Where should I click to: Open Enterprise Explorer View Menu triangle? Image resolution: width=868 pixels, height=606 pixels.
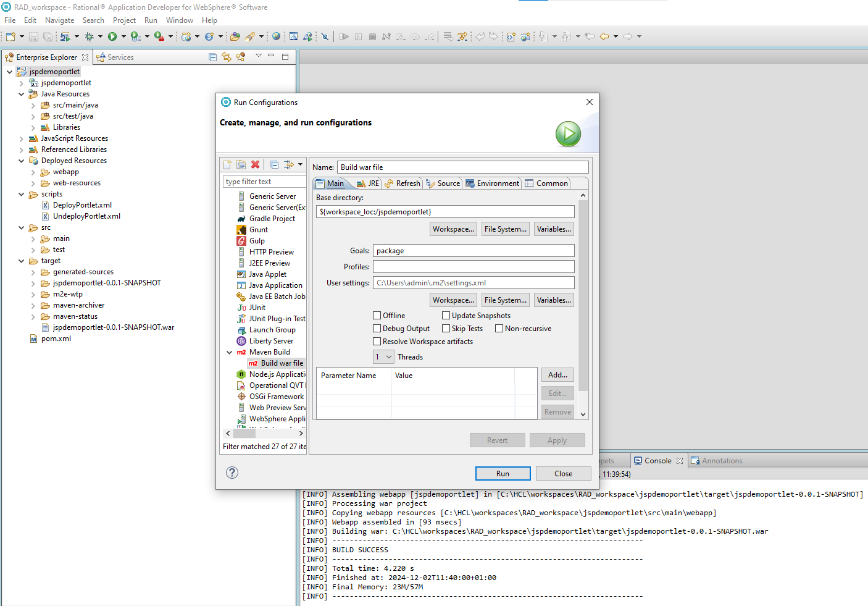(x=259, y=56)
